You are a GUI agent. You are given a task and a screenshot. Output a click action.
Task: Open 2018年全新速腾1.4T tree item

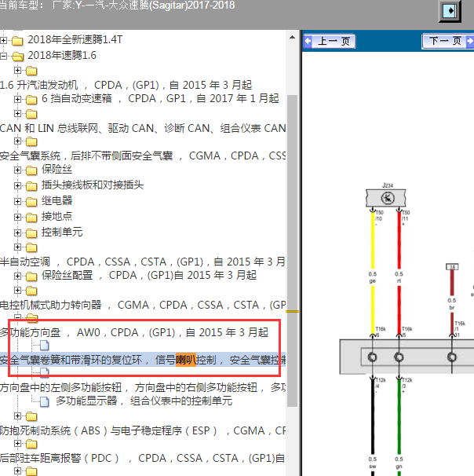click(x=75, y=40)
